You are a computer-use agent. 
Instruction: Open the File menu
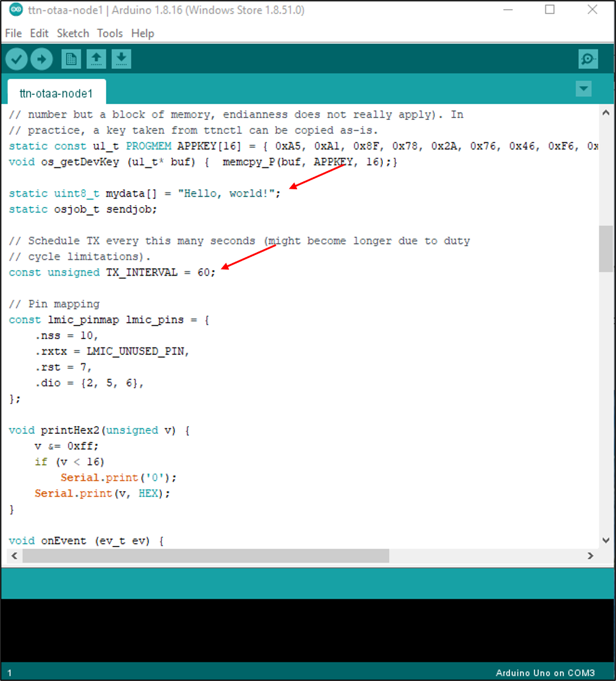pyautogui.click(x=13, y=33)
